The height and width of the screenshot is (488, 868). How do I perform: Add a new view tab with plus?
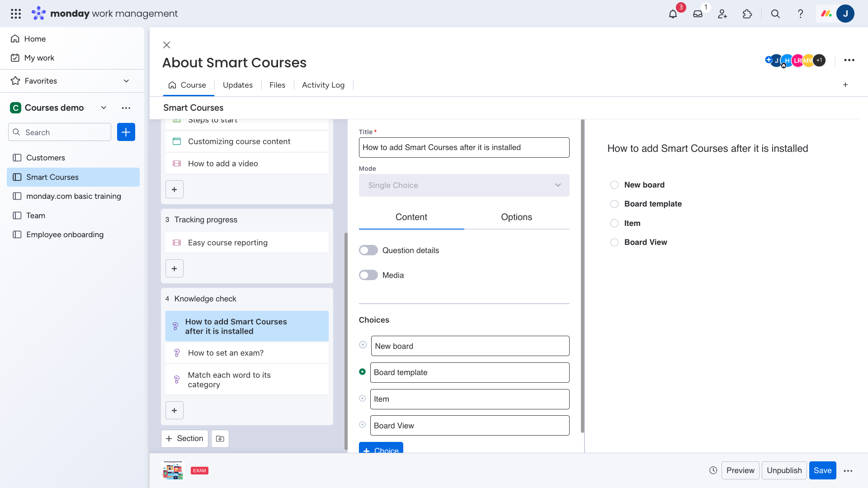click(845, 85)
